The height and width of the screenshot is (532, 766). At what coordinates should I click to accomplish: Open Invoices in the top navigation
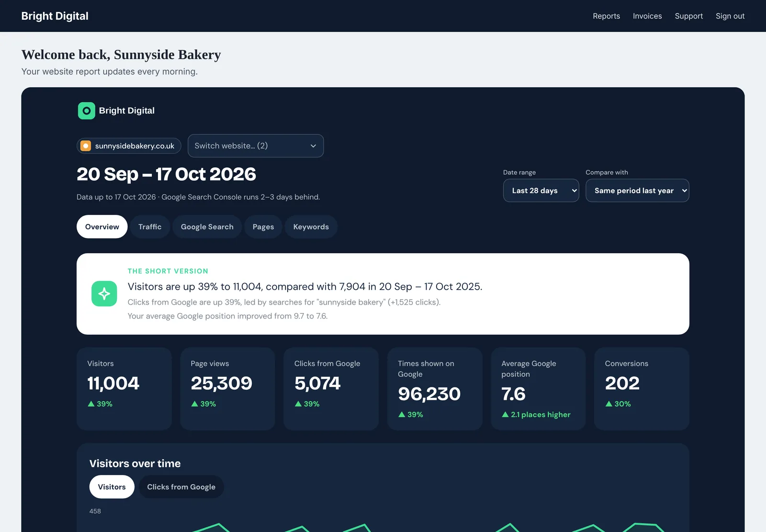click(647, 16)
